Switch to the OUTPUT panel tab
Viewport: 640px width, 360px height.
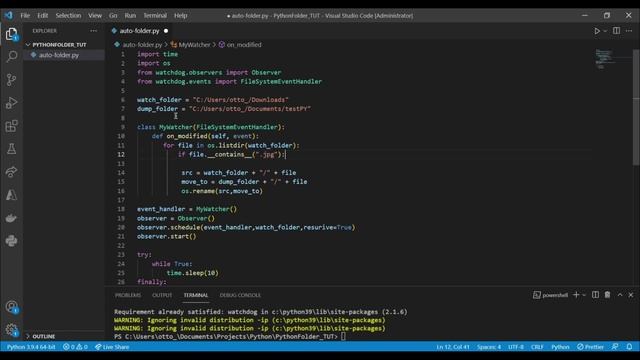(162, 295)
